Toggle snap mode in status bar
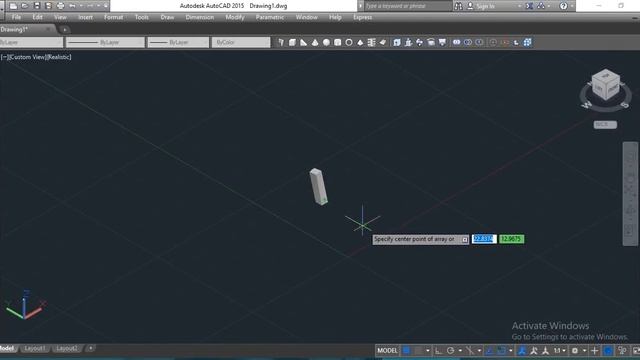640x360 pixels. coord(418,351)
